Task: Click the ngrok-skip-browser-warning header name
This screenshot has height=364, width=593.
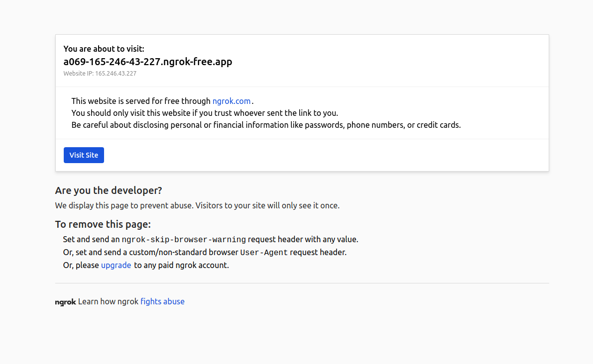Action: (x=184, y=239)
